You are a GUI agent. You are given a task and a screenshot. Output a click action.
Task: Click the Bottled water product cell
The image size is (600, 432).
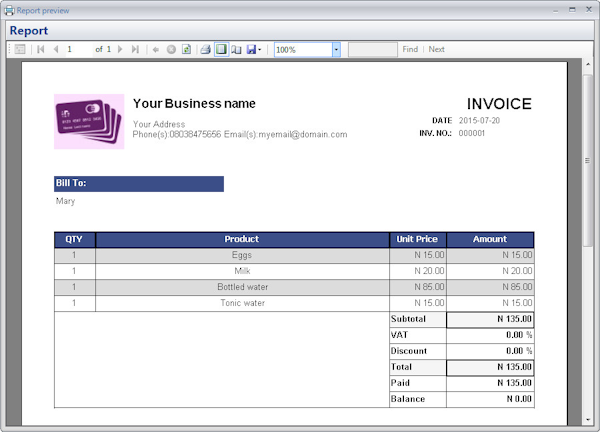(242, 287)
